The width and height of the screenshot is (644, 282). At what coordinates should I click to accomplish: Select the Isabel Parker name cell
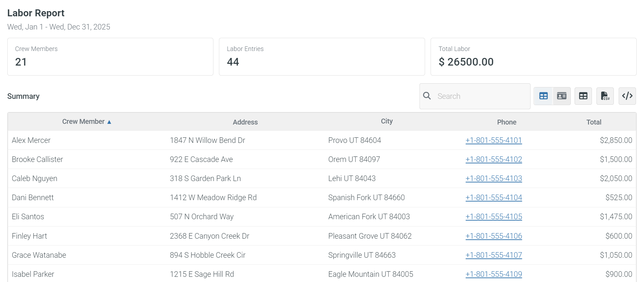point(33,274)
